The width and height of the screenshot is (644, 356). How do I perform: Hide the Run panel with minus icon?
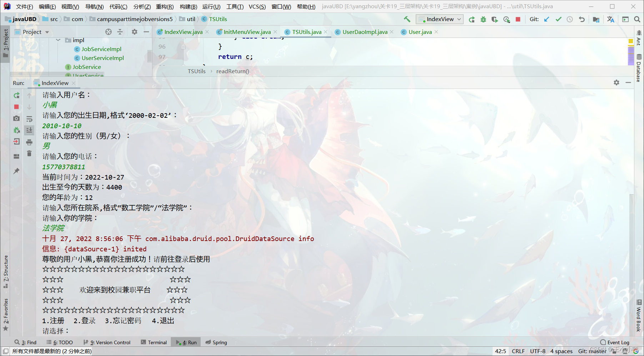point(628,82)
